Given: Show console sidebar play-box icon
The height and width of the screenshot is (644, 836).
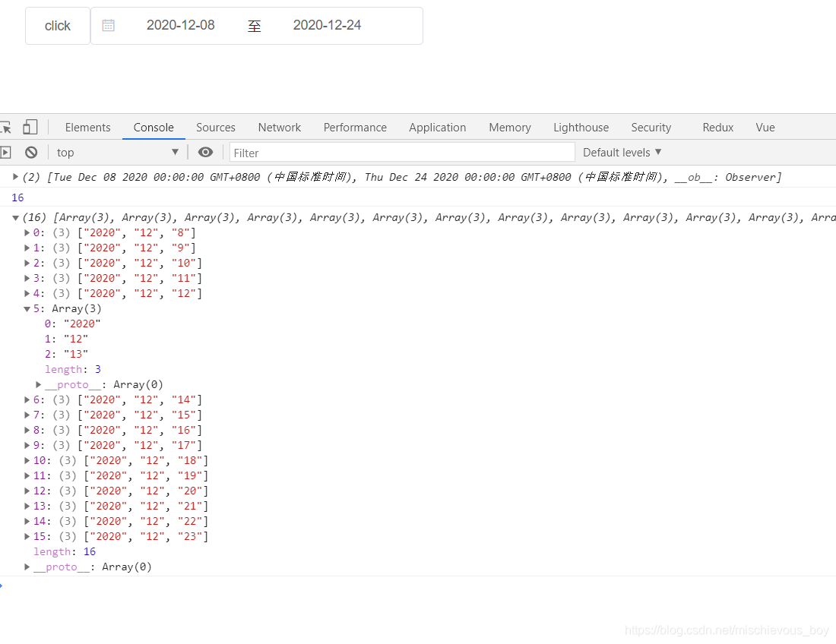Looking at the screenshot, I should [5, 153].
